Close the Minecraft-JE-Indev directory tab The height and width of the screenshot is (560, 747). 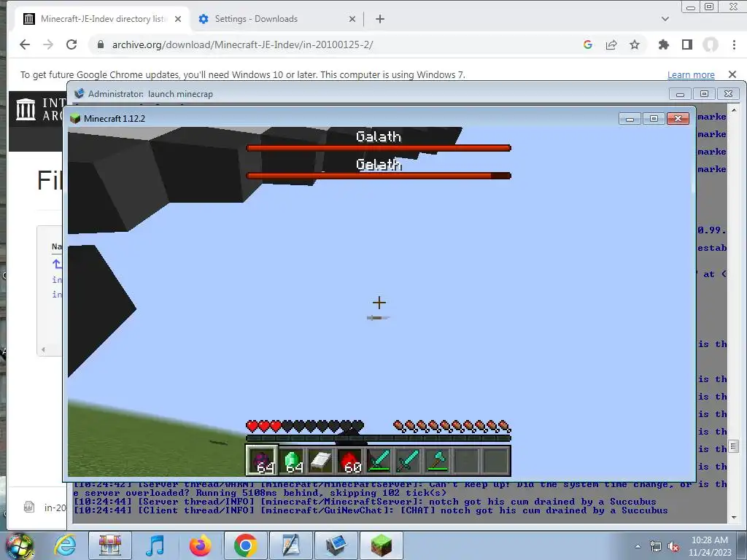178,19
